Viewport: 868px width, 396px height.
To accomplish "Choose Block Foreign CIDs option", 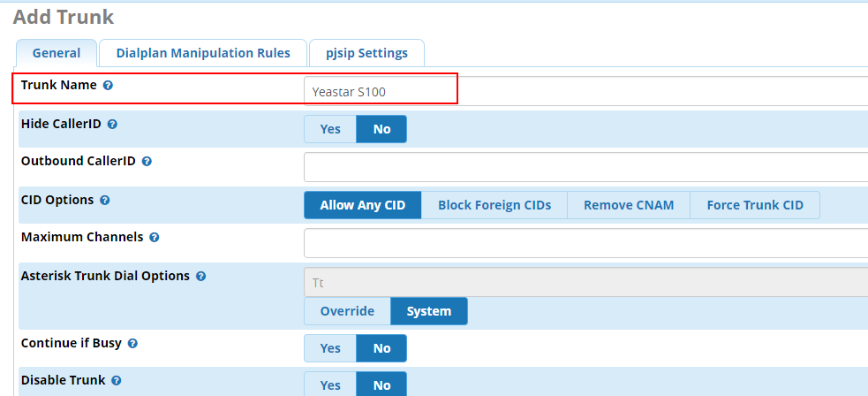I will 494,205.
